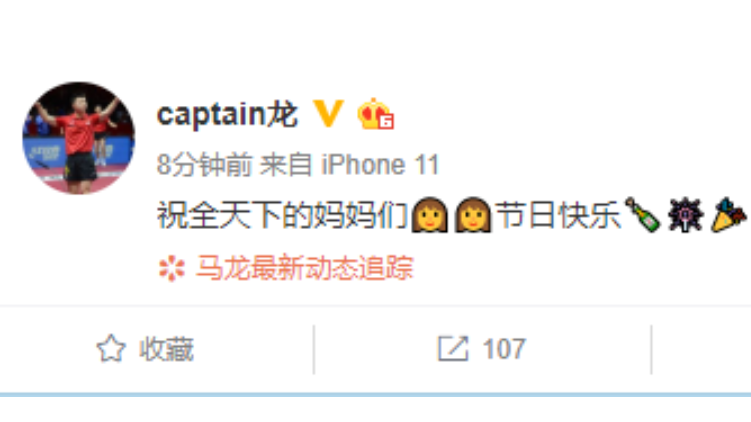Click the champagne bottle emoji
Viewport: 751px width, 422px height.
(643, 215)
